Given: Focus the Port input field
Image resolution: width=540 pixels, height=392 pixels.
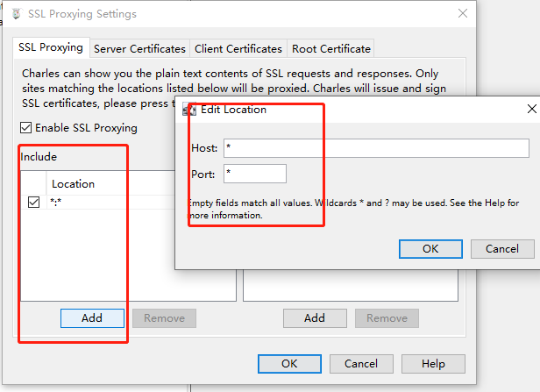Looking at the screenshot, I should [254, 174].
